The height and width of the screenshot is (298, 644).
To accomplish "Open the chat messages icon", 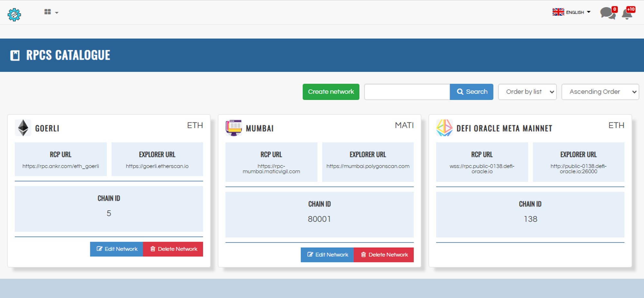I will pyautogui.click(x=607, y=13).
